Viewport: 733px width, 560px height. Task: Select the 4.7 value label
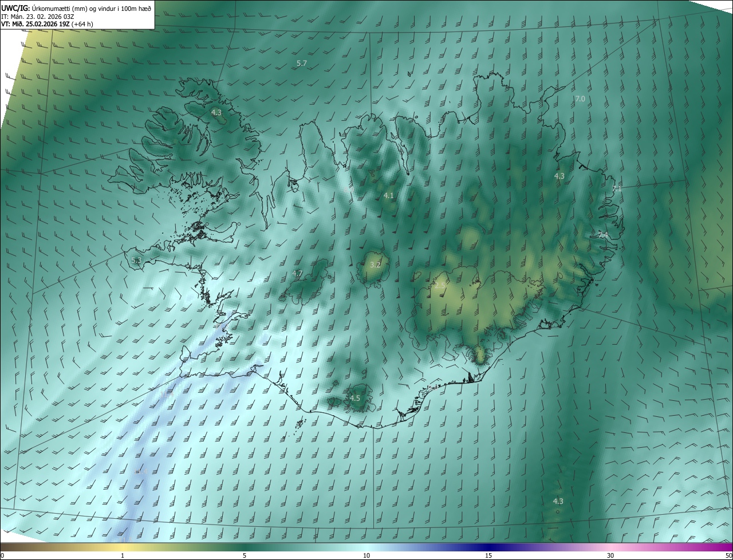point(297,274)
